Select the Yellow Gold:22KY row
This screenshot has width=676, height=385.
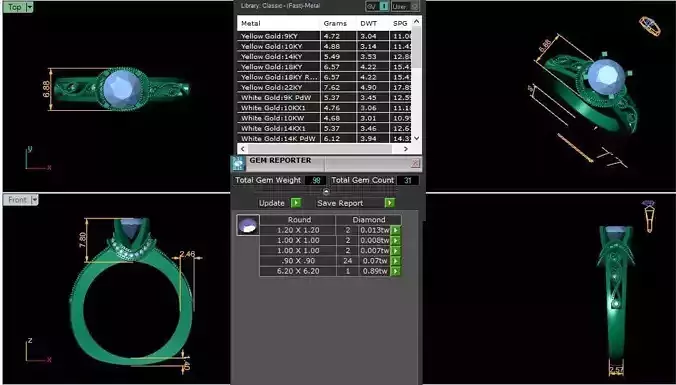325,88
